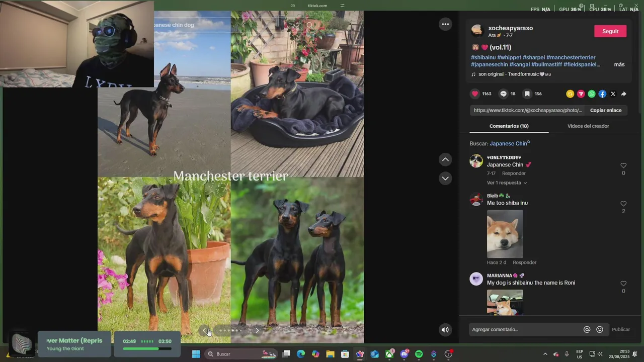Open the #kangal hashtag
644x362 pixels.
tap(520, 64)
